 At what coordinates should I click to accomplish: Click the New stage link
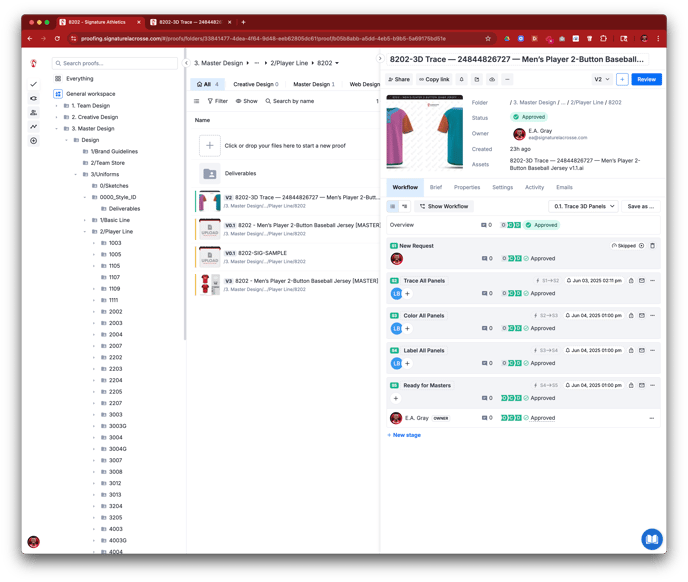click(405, 435)
